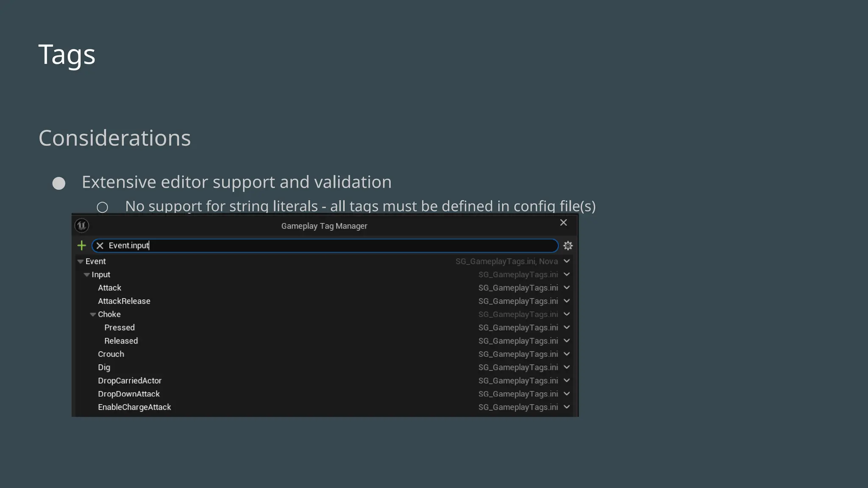Open the chevron dropdown on the Input row

click(x=567, y=274)
